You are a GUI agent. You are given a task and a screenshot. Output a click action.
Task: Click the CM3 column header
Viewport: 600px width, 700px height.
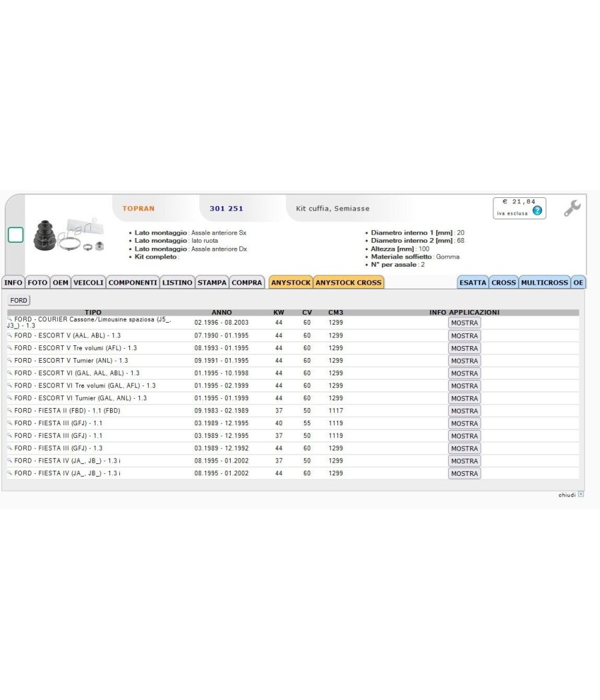(336, 313)
